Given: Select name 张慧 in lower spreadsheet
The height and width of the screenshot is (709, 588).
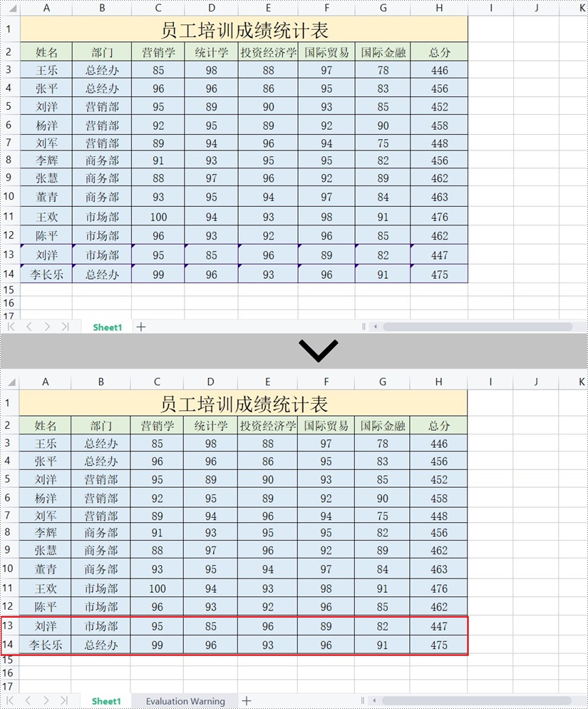Looking at the screenshot, I should click(45, 550).
